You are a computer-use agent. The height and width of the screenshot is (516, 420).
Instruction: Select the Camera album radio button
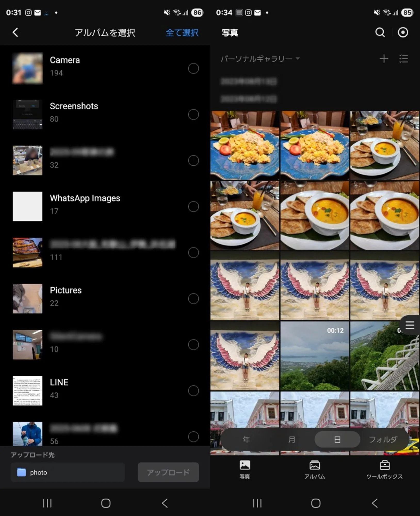point(193,68)
